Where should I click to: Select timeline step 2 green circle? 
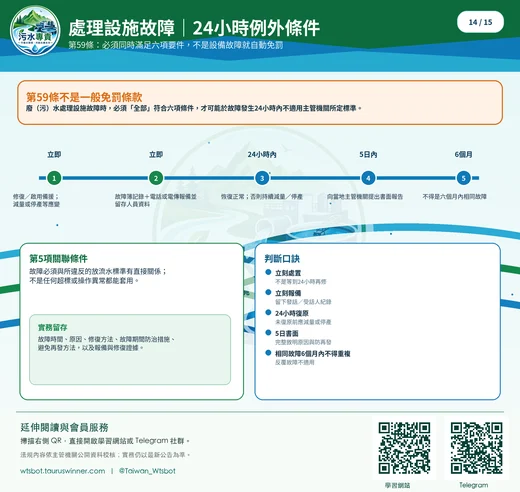156,178
